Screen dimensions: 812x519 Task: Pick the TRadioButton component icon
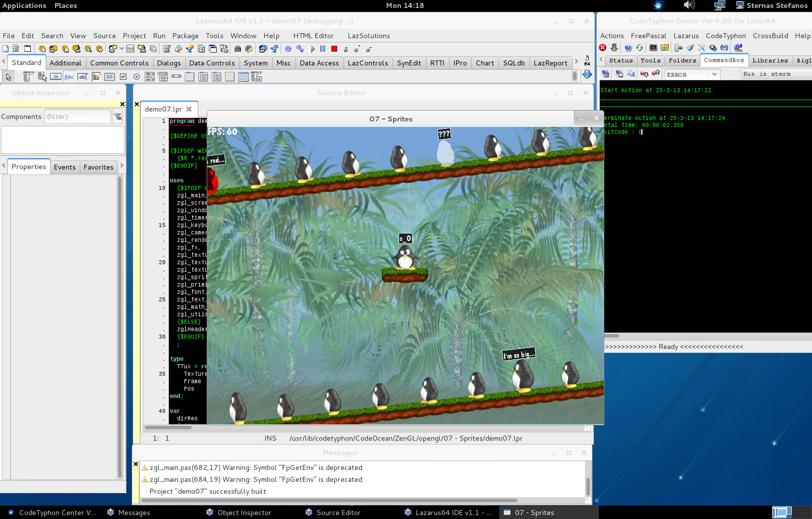click(136, 76)
